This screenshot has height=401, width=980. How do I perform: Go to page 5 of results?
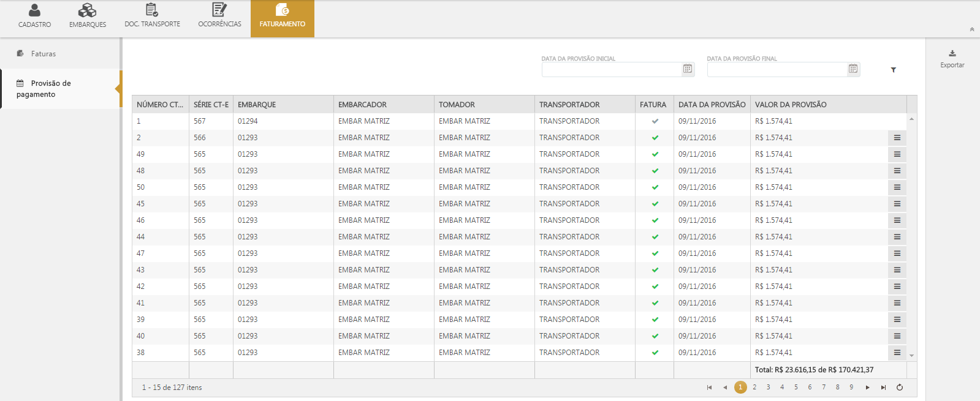pyautogui.click(x=796, y=388)
